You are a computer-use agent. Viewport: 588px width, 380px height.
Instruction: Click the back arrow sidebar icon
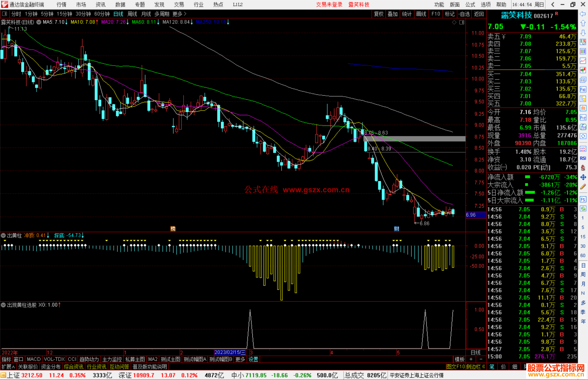tap(583, 14)
